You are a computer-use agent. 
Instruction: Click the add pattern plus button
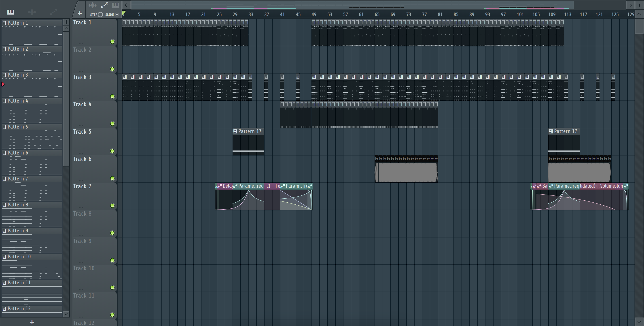click(x=32, y=322)
